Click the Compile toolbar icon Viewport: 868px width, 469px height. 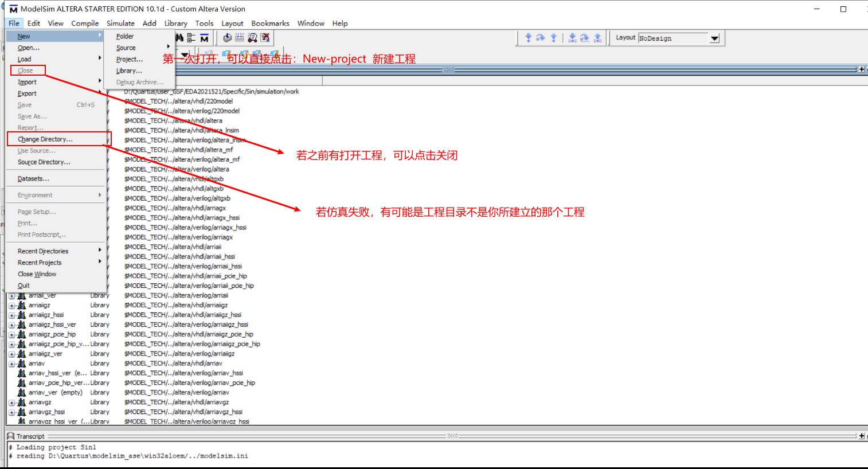click(x=228, y=38)
